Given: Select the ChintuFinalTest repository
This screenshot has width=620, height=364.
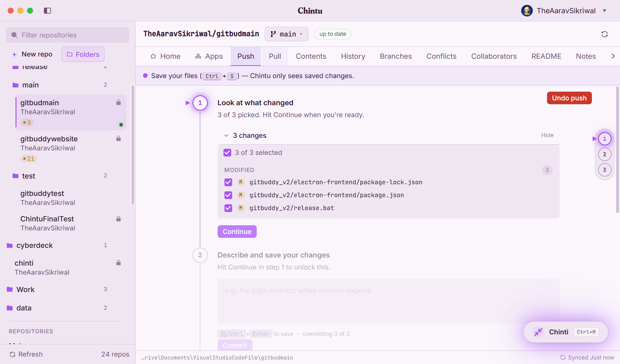Looking at the screenshot, I should [x=71, y=223].
